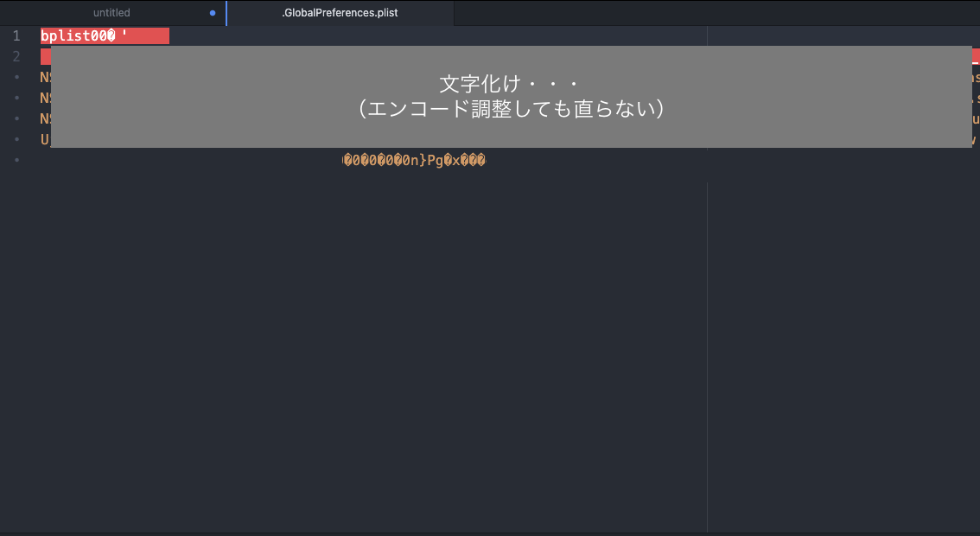Click the fourth wrapped-line dot in gutter
Image resolution: width=980 pixels, height=536 pixels.
16,139
